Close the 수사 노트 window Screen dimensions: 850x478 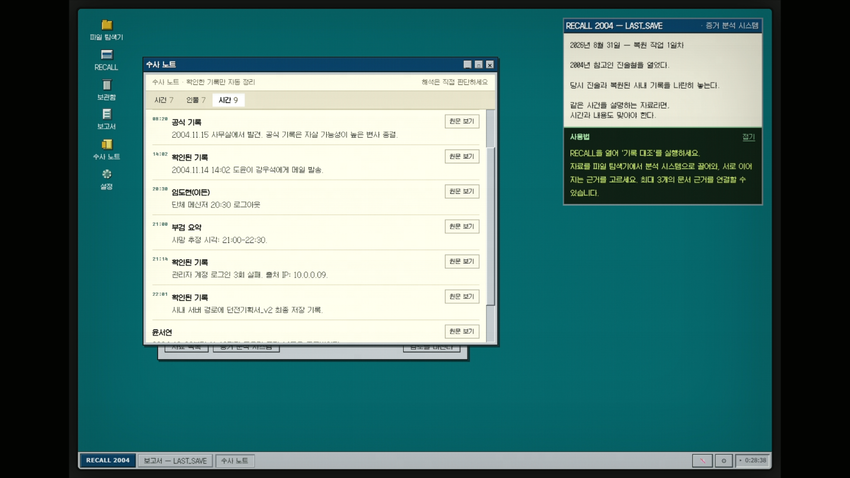click(490, 64)
